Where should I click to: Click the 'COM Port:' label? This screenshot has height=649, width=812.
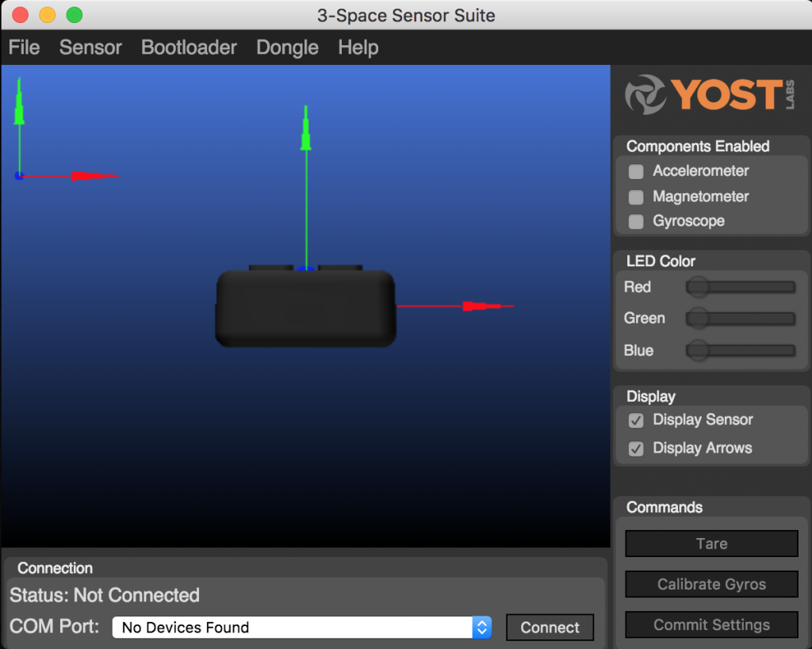click(x=55, y=626)
